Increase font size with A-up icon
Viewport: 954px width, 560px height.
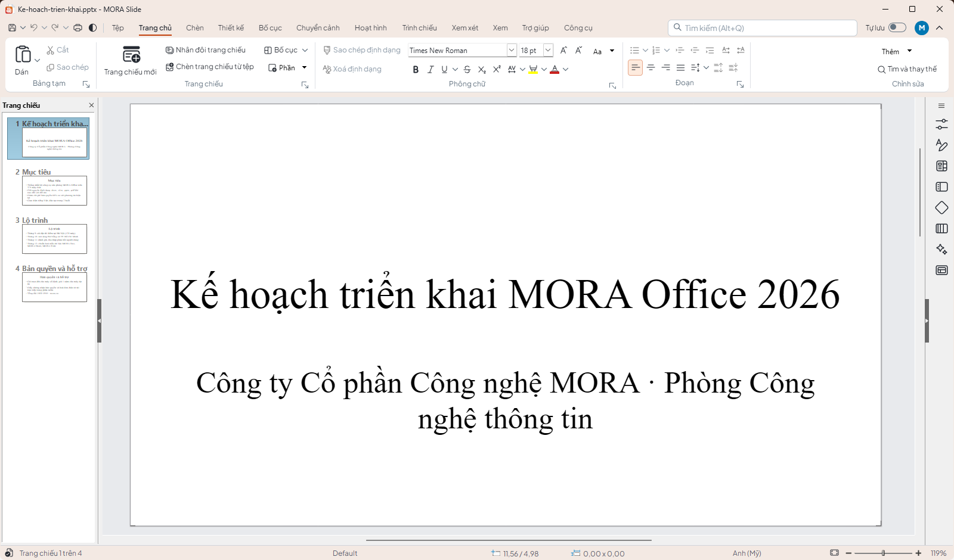(x=563, y=51)
